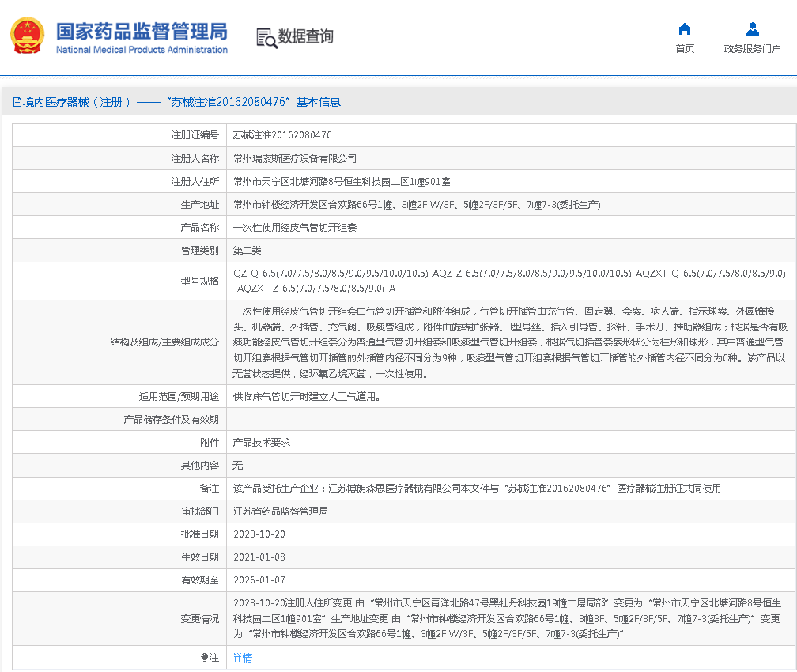Click the 其他内容 row label
Viewport: 797px width, 672px height.
click(200, 465)
